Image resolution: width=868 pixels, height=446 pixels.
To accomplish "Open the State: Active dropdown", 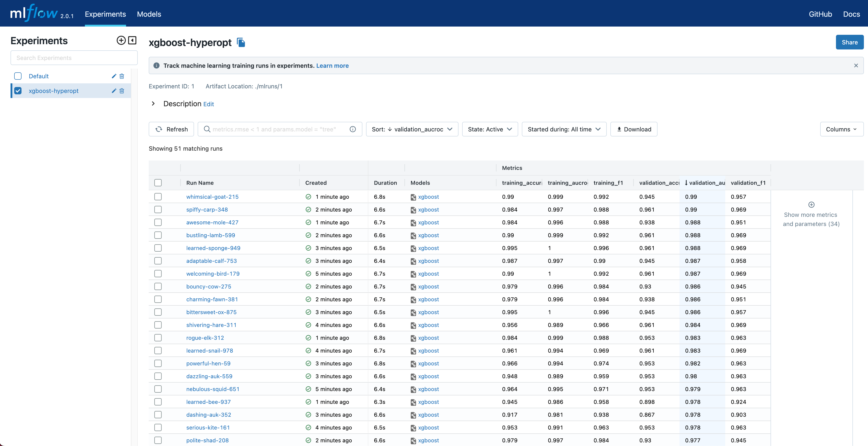I will (x=490, y=129).
